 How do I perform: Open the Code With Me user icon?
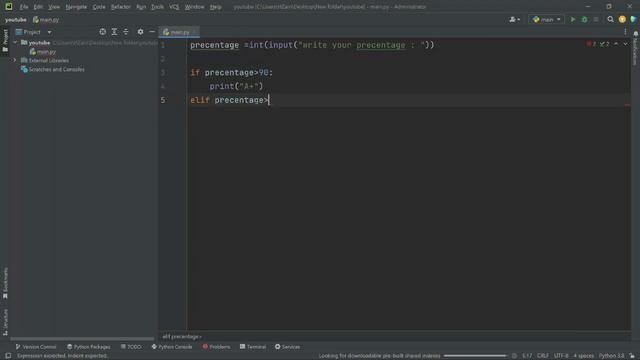tap(514, 20)
